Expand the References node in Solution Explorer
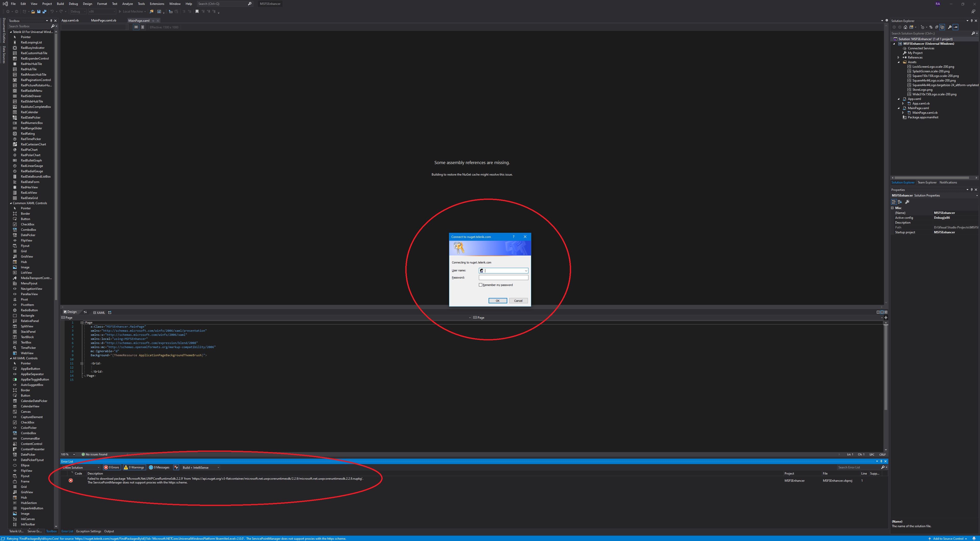The width and height of the screenshot is (980, 541). (899, 57)
